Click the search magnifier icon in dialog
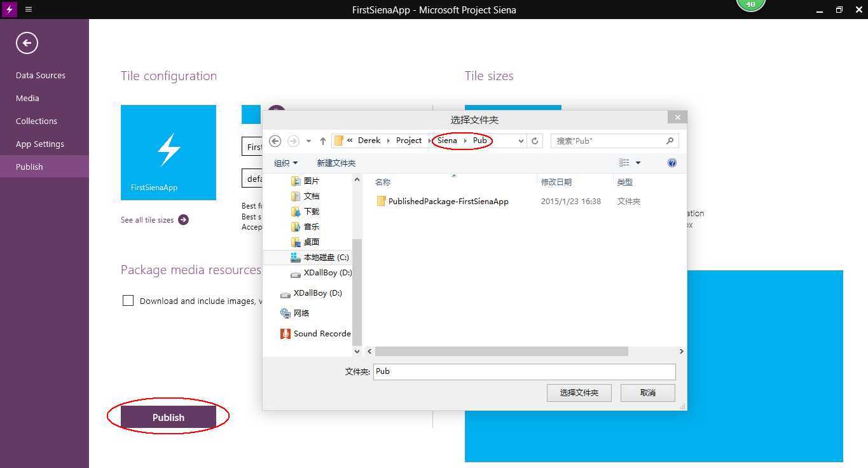868x468 pixels. [x=670, y=141]
